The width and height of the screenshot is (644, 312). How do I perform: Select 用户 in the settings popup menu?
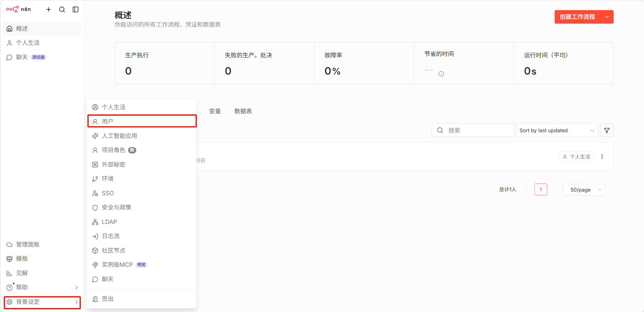coord(142,121)
